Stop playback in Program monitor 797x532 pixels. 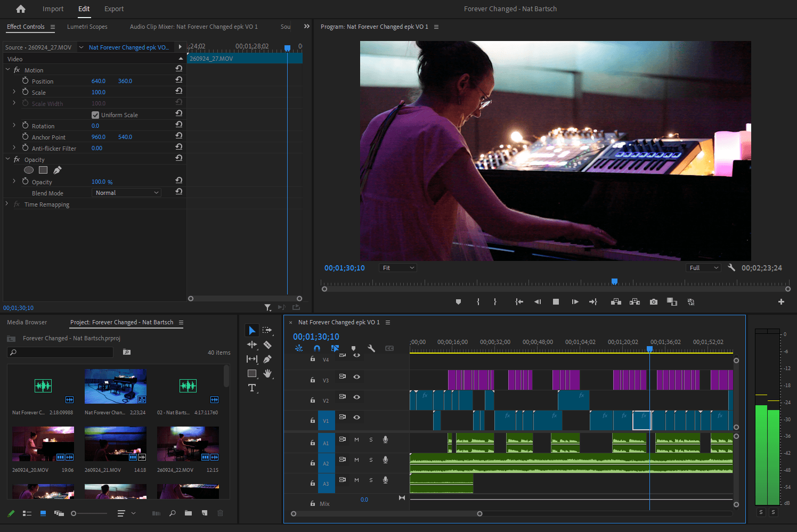(556, 302)
